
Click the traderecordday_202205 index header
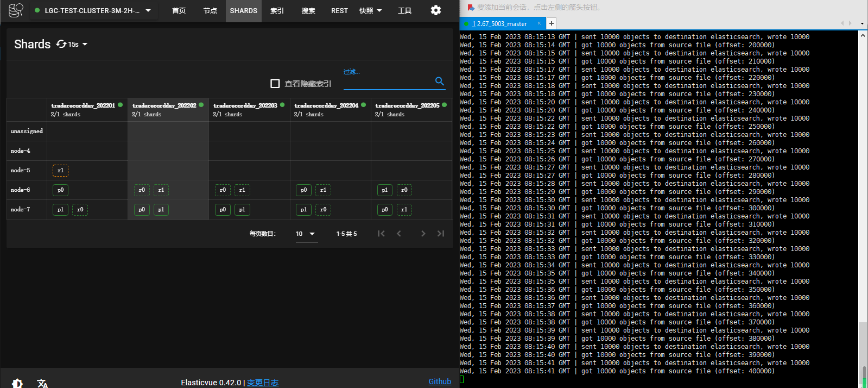coord(407,105)
